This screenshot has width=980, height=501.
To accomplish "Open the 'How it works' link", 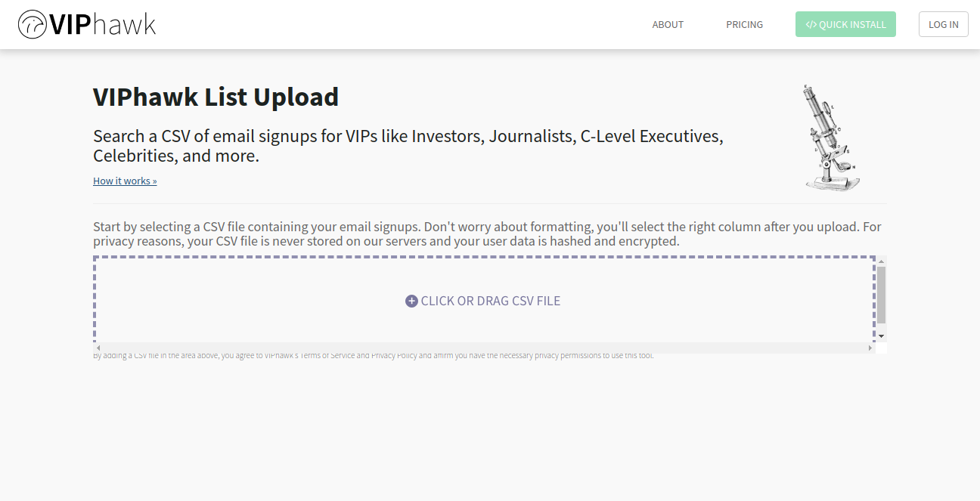I will [125, 181].
